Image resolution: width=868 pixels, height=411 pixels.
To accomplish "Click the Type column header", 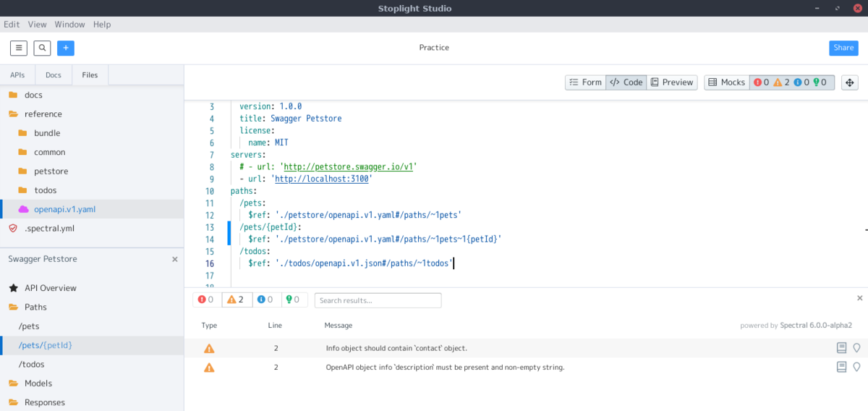I will coord(209,326).
